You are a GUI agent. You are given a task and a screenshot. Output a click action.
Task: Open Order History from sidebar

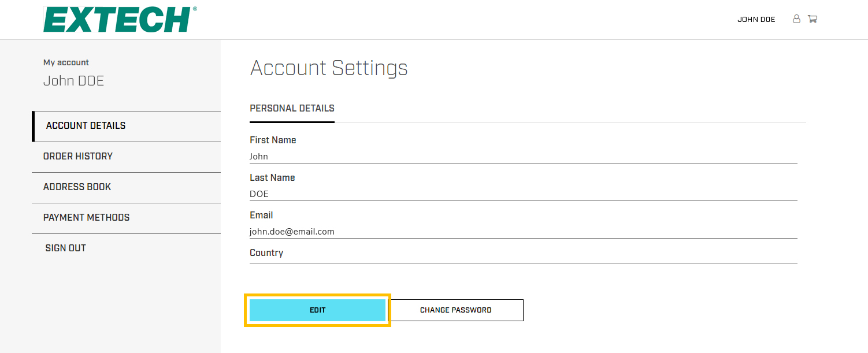(78, 157)
